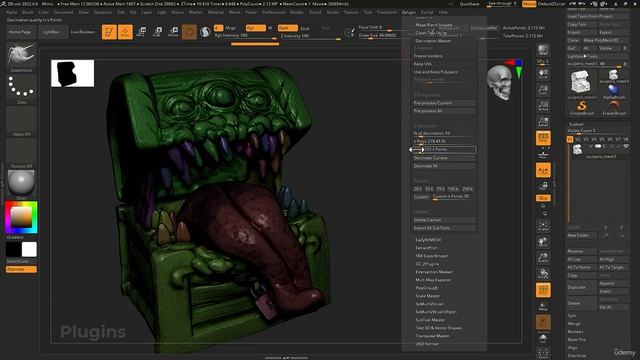
Task: Toggle Live Boolean
Action: tap(83, 32)
